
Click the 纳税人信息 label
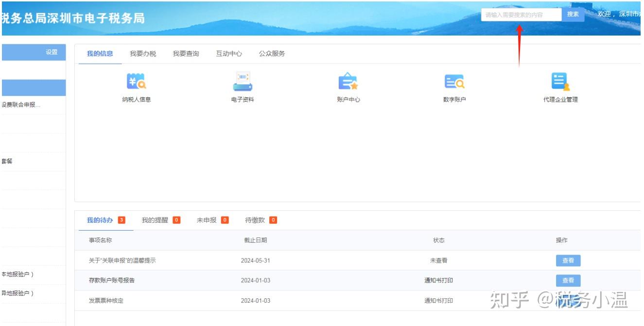(x=136, y=99)
